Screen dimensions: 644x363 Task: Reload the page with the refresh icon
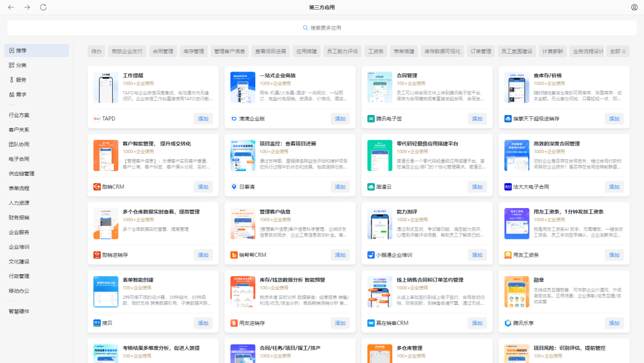[x=43, y=7]
